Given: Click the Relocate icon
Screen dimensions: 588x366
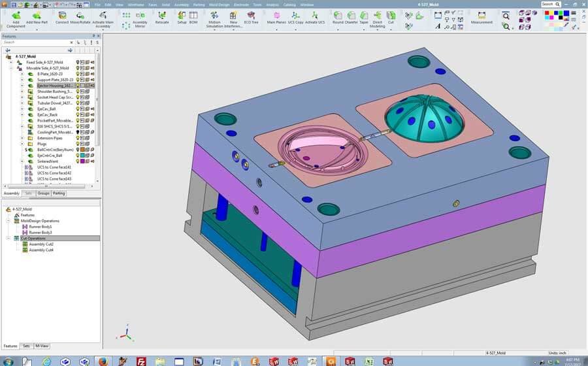Looking at the screenshot, I should point(162,16).
